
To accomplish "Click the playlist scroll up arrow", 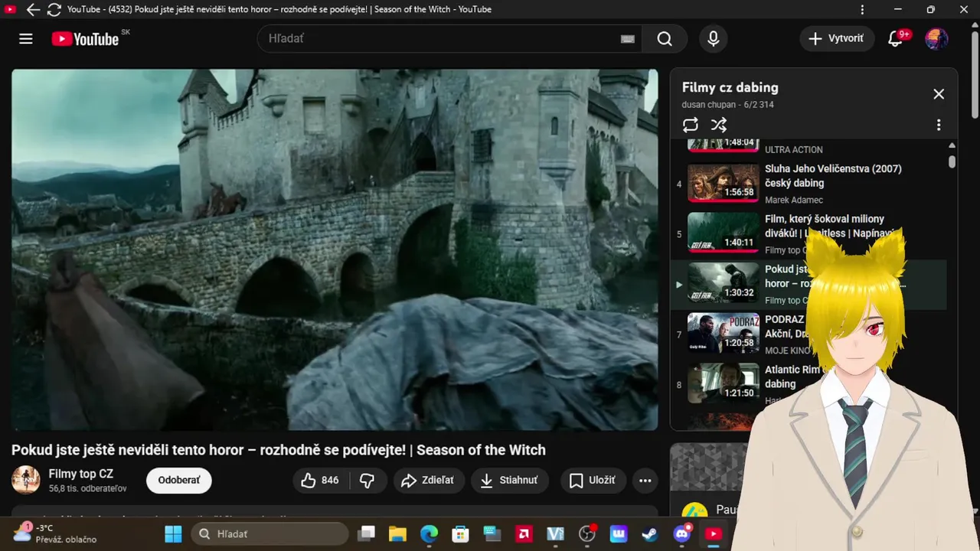I will [952, 145].
